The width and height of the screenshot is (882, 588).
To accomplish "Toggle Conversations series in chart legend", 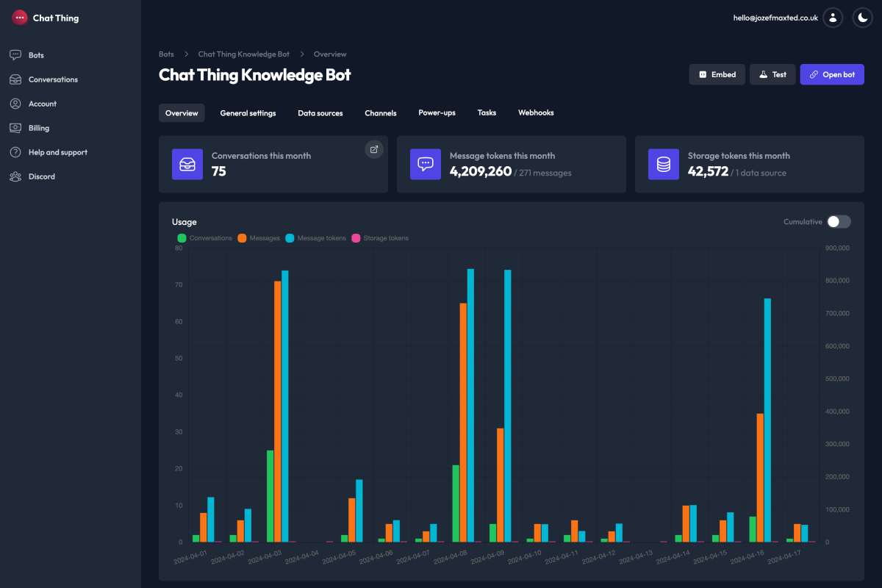I will pos(205,238).
